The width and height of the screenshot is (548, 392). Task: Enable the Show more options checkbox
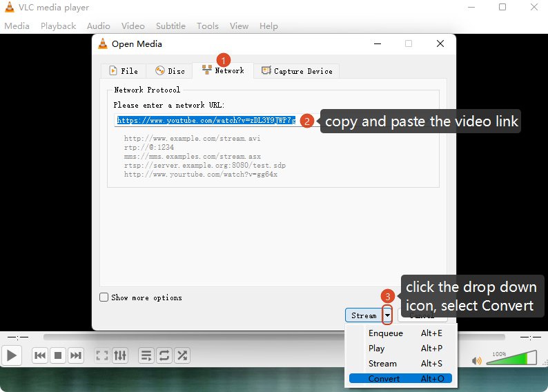coord(104,297)
